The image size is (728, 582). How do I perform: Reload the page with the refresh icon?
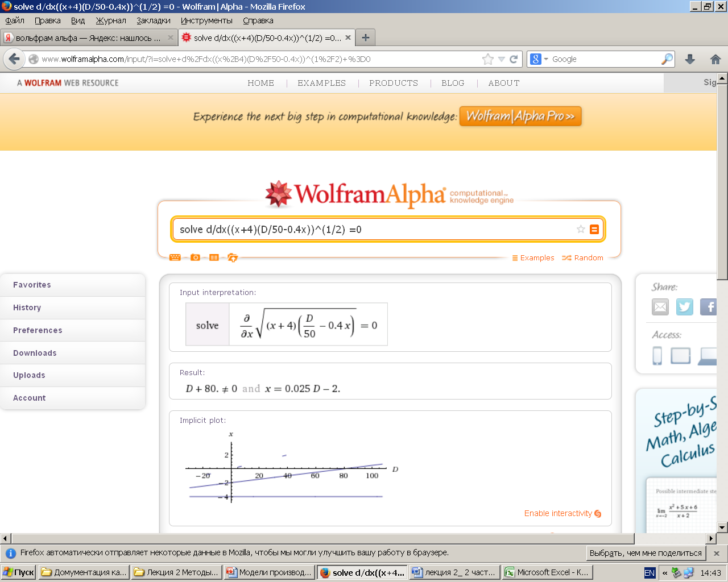pyautogui.click(x=514, y=59)
